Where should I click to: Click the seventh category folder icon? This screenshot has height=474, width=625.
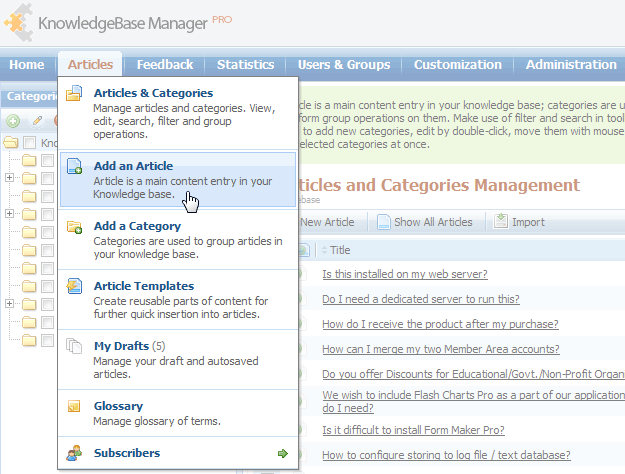tap(29, 268)
